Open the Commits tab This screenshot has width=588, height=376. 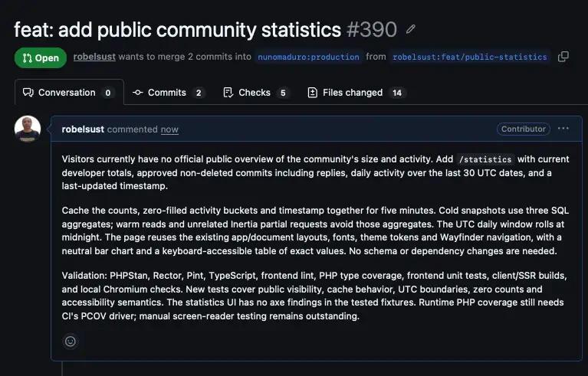[x=168, y=93]
